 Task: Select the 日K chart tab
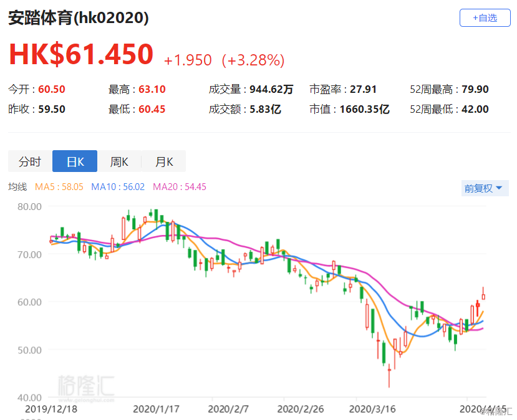tap(75, 161)
